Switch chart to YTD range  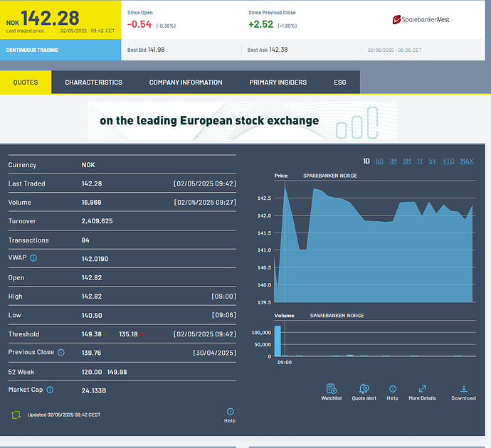pyautogui.click(x=448, y=161)
